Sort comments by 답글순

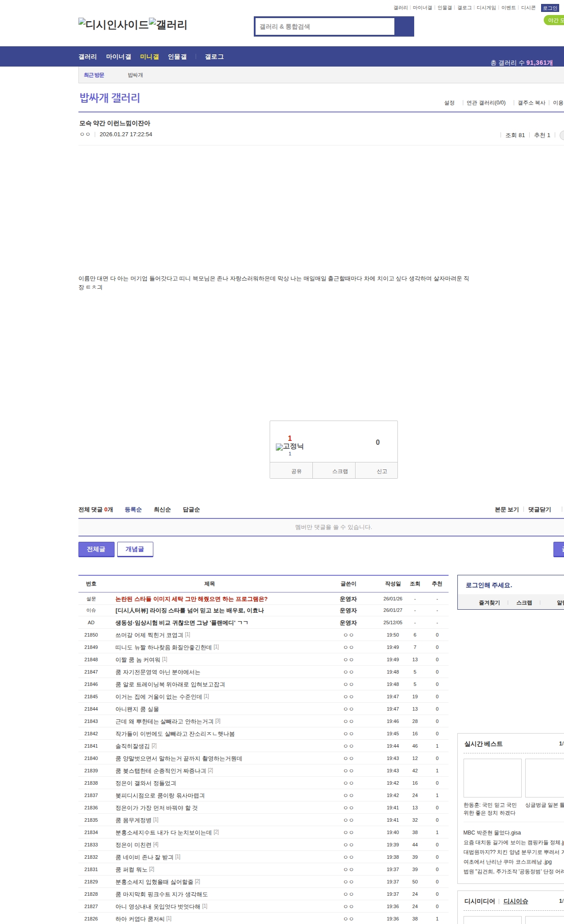coord(191,510)
